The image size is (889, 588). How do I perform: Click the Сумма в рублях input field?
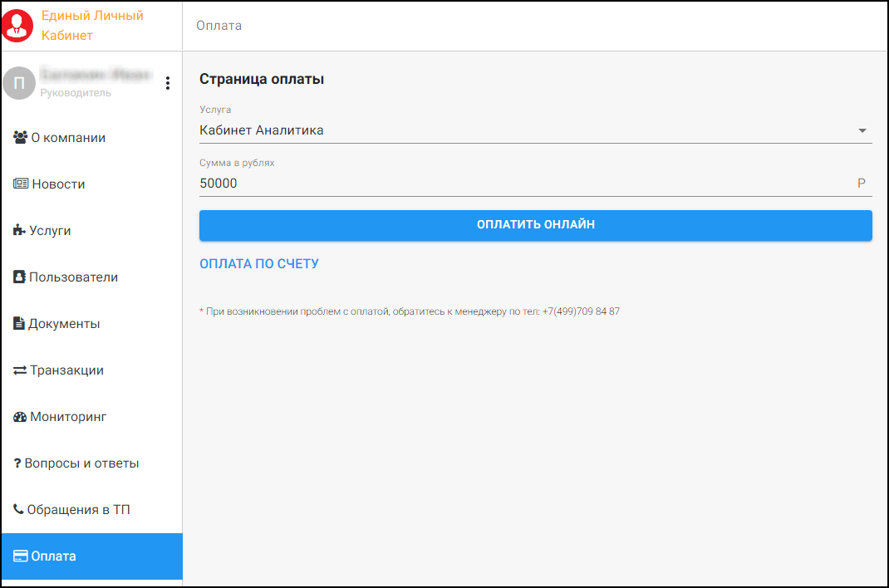[x=523, y=184]
